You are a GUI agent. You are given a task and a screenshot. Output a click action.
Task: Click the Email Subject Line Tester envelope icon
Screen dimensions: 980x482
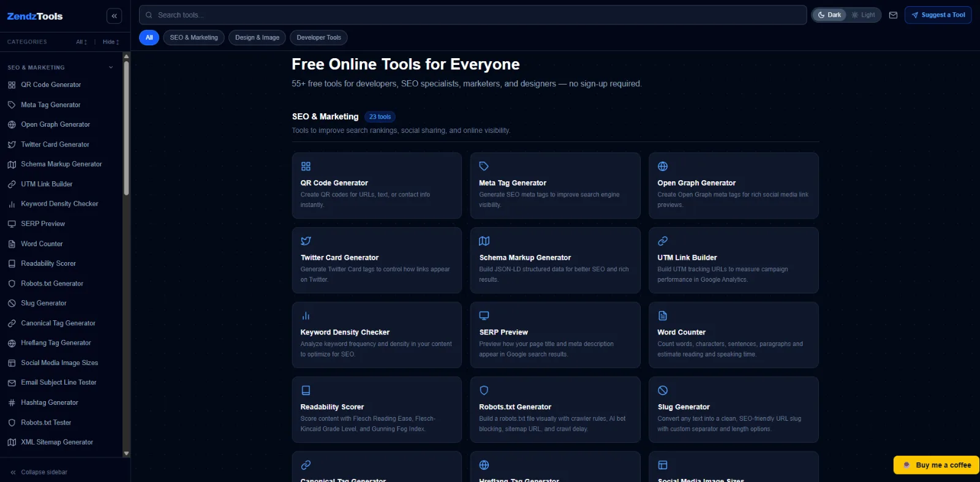pos(12,383)
